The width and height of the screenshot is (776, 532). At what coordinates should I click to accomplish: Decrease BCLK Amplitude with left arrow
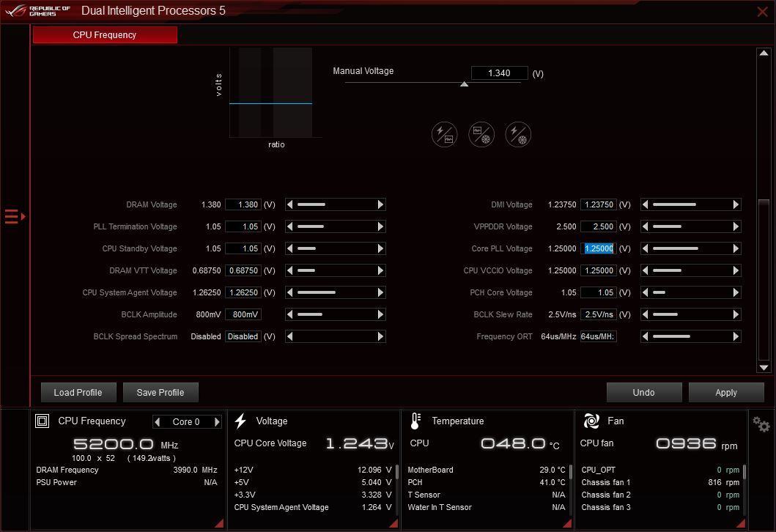click(290, 314)
